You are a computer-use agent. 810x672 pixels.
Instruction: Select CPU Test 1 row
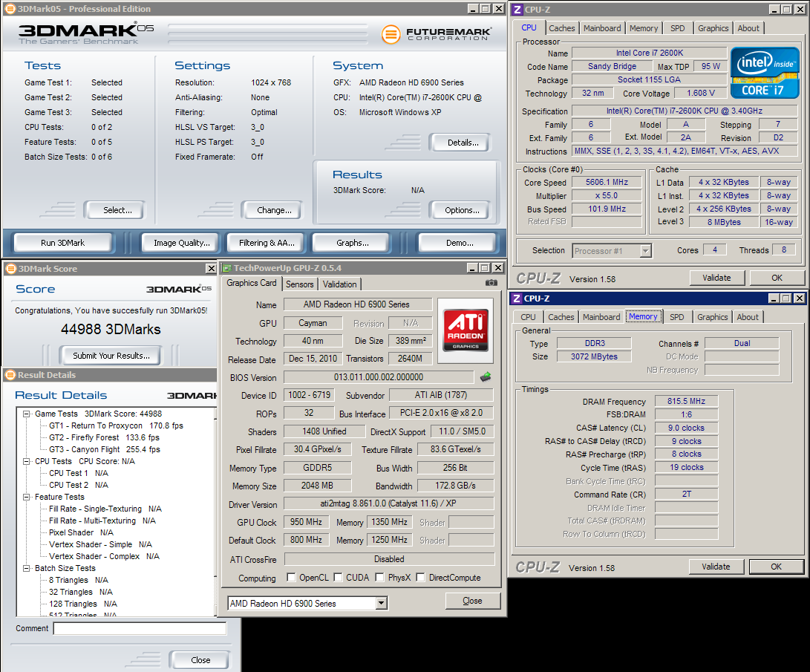pos(79,473)
